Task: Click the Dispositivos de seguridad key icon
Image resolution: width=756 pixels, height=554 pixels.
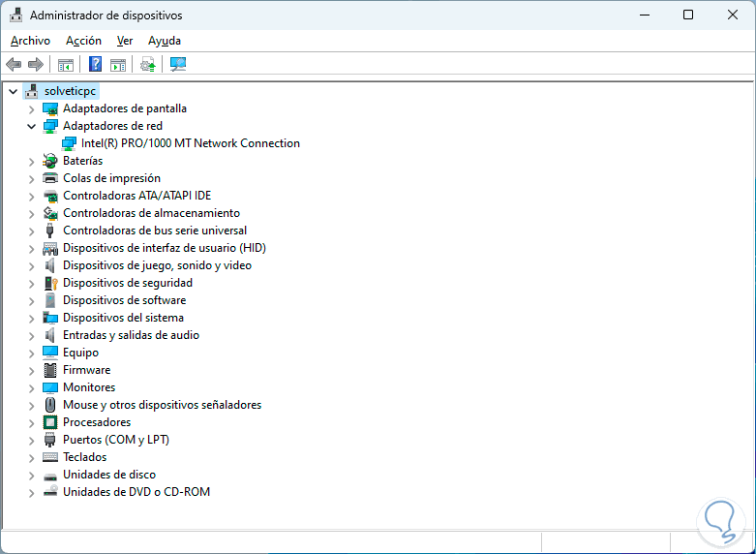Action: pyautogui.click(x=50, y=283)
